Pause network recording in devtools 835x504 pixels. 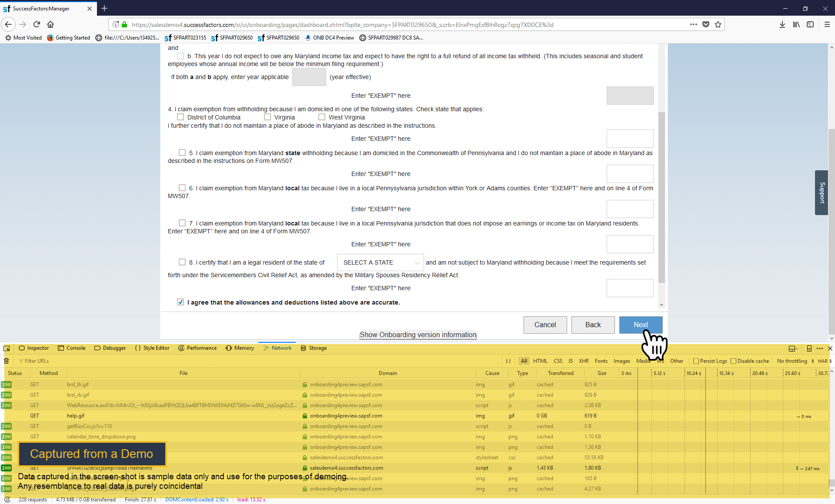pyautogui.click(x=508, y=361)
